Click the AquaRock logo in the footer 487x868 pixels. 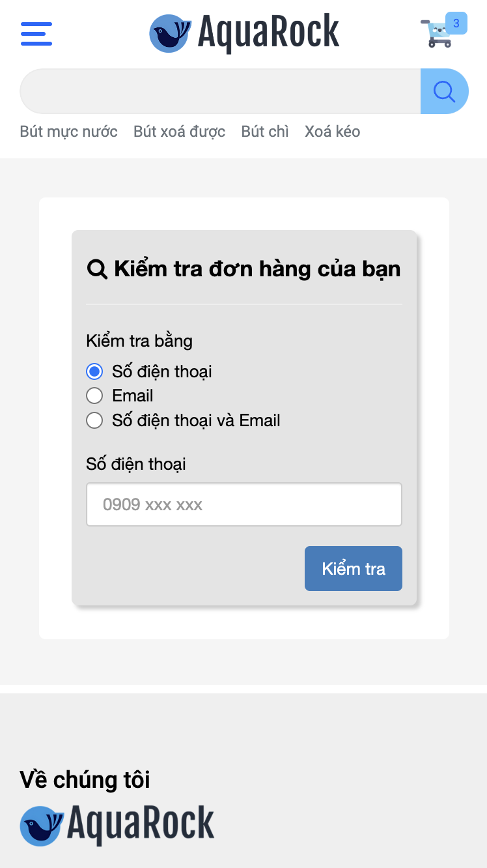[117, 825]
